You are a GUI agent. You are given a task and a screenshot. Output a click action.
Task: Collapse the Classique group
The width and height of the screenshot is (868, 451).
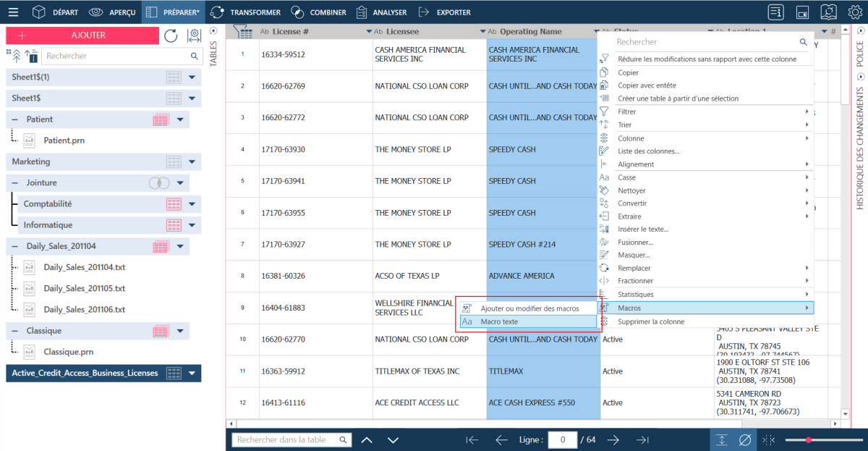[15, 331]
